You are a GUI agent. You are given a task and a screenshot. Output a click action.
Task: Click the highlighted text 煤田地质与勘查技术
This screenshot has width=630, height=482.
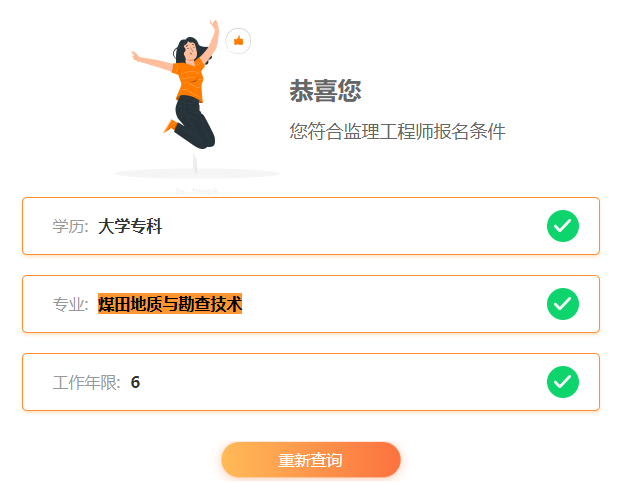point(170,304)
